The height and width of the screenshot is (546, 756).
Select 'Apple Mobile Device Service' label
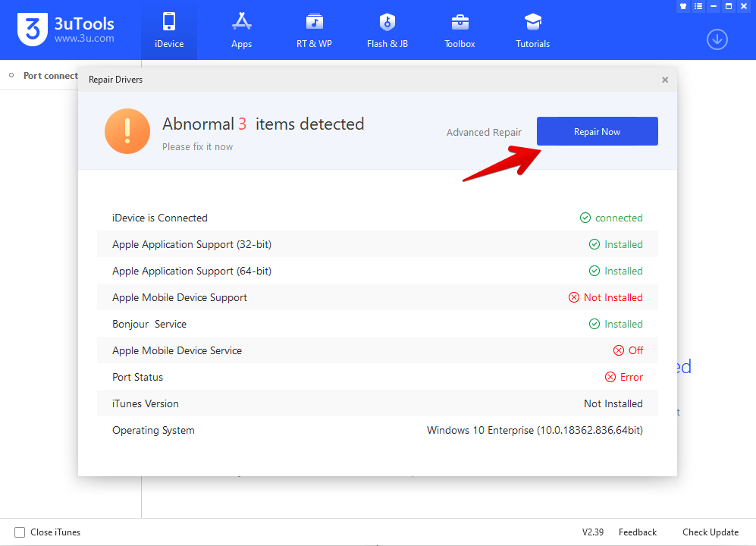pos(177,350)
